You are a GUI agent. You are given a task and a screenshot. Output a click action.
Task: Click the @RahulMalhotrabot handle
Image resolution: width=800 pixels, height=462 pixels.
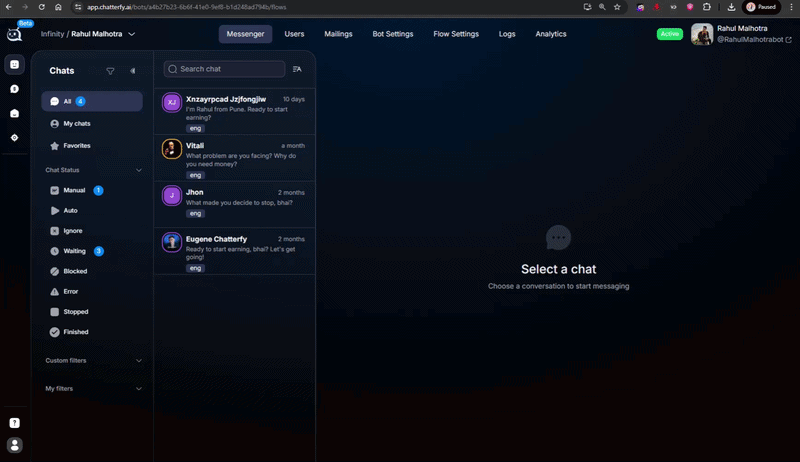tap(750, 40)
